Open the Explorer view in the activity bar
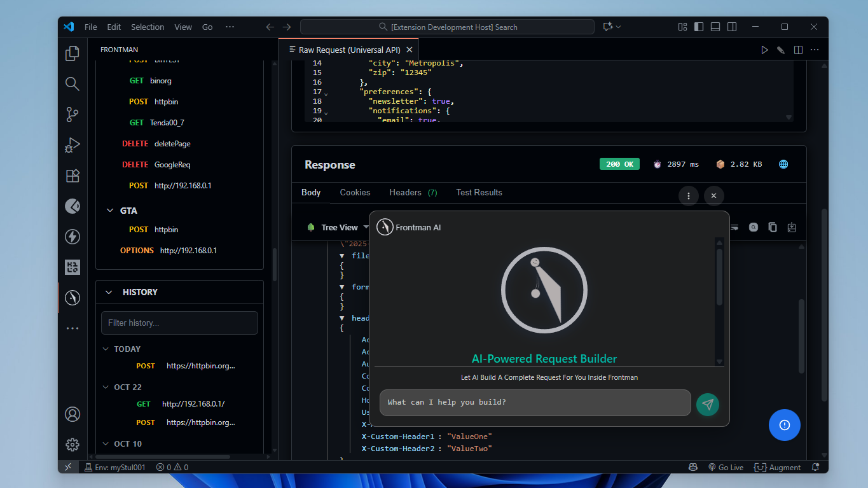 click(x=72, y=53)
